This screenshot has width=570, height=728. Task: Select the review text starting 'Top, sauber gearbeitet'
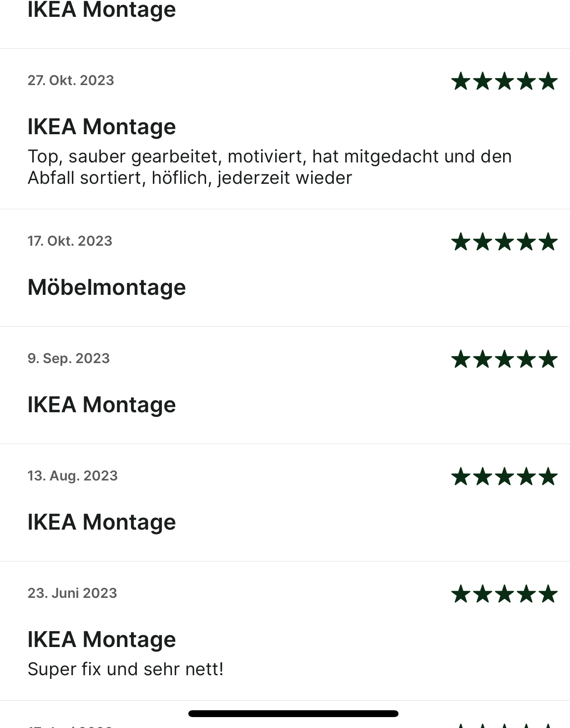(x=270, y=167)
